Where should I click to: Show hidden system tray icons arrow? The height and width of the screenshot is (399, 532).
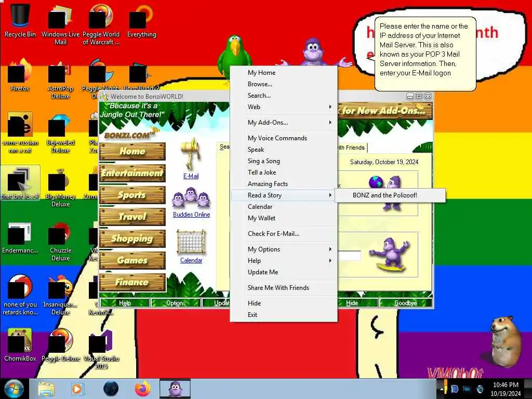[x=442, y=389]
